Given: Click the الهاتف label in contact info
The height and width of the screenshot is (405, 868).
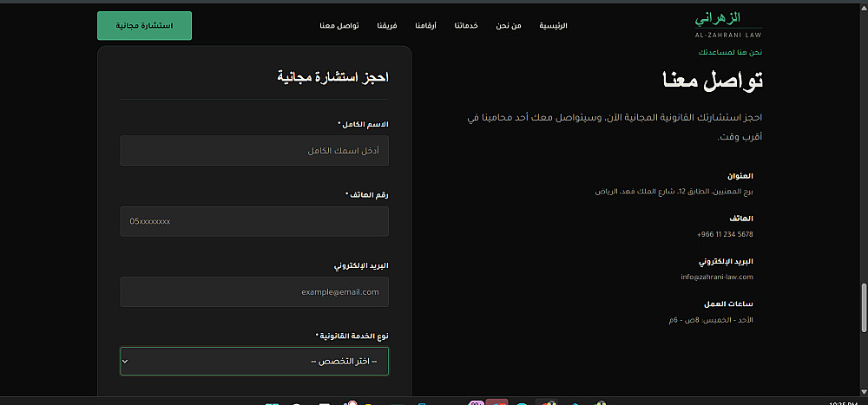Looking at the screenshot, I should tap(742, 219).
